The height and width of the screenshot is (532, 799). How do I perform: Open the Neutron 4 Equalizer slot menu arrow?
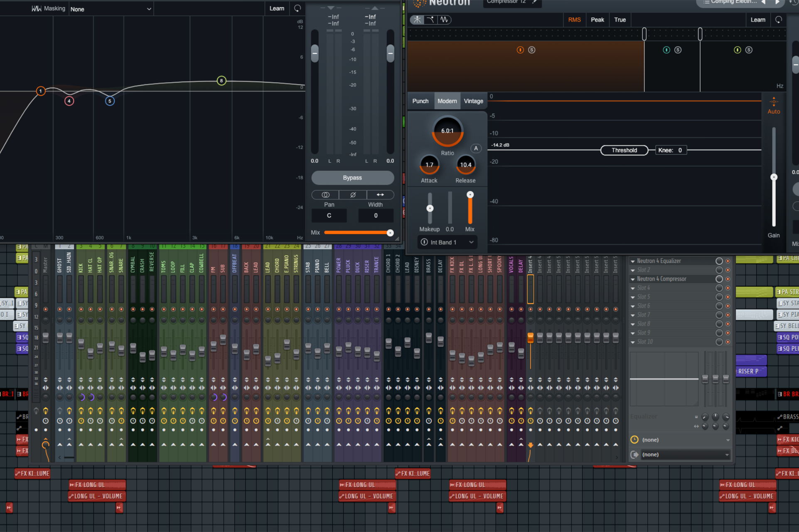[632, 261]
